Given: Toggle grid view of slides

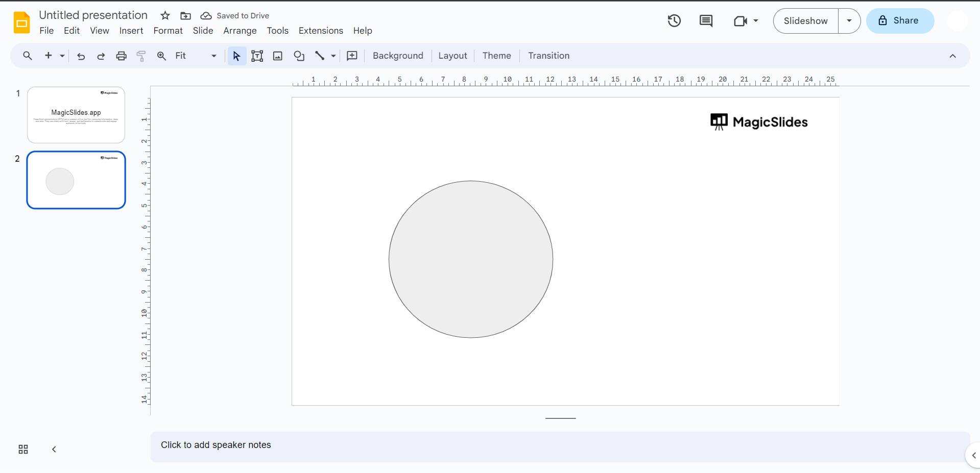Looking at the screenshot, I should [x=23, y=449].
